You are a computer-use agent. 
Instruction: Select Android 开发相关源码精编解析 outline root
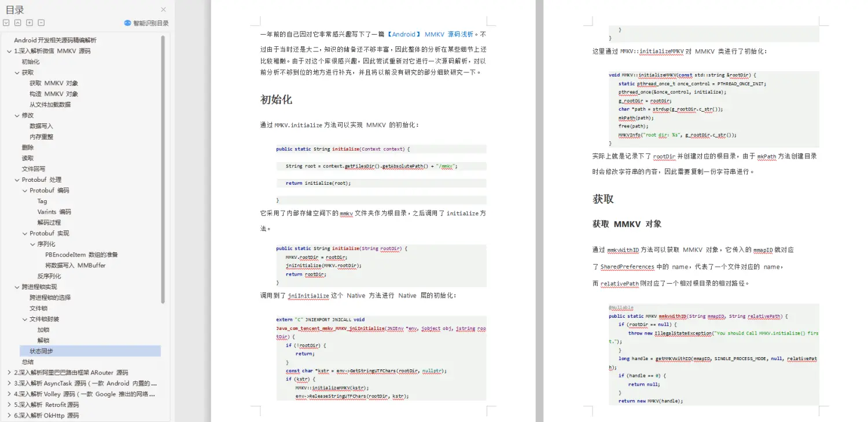pyautogui.click(x=56, y=40)
